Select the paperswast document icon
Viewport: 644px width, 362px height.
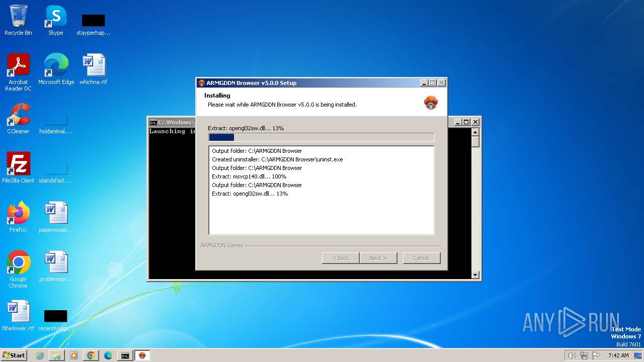(x=56, y=217)
